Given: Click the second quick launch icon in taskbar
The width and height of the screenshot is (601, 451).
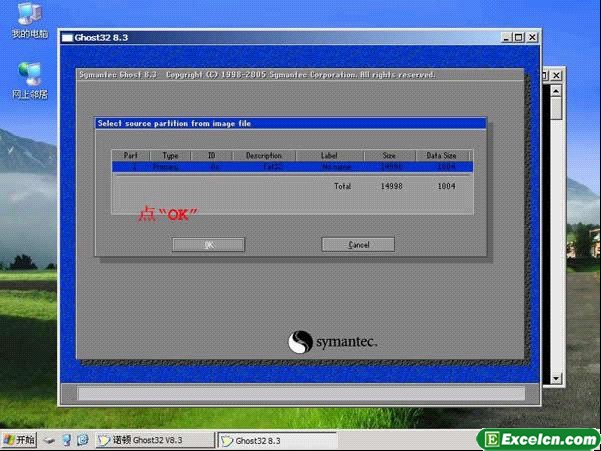Looking at the screenshot, I should (66, 440).
